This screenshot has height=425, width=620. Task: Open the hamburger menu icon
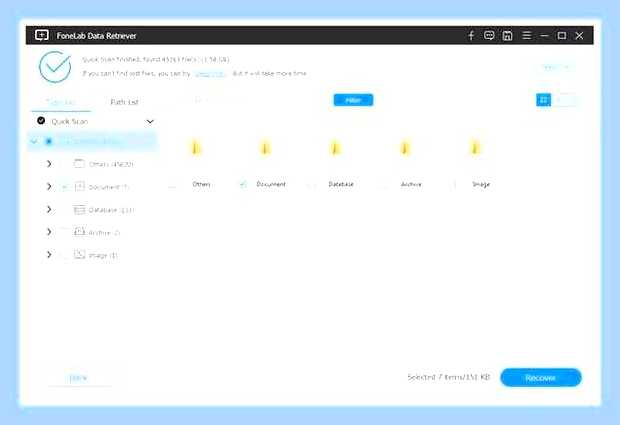coord(526,35)
